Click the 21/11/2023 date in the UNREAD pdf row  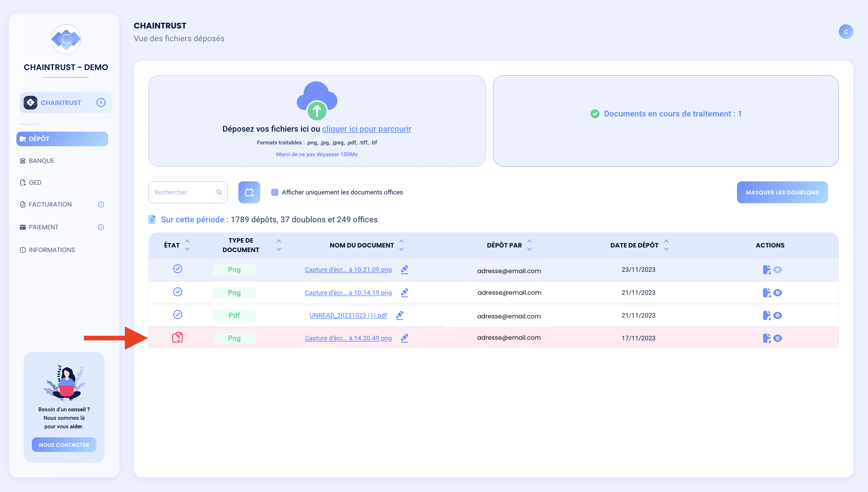pos(638,315)
